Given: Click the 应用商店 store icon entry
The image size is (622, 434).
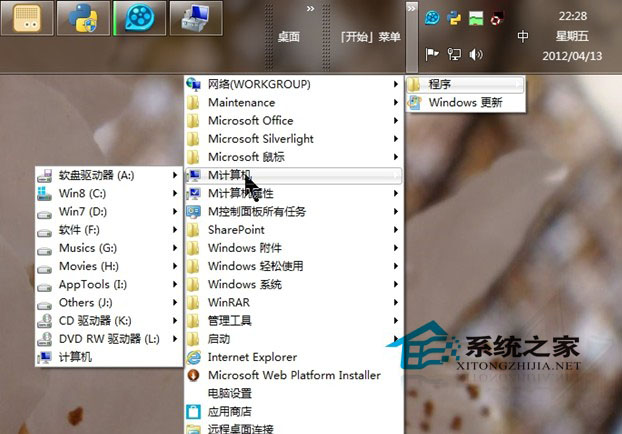Looking at the screenshot, I should point(229,411).
